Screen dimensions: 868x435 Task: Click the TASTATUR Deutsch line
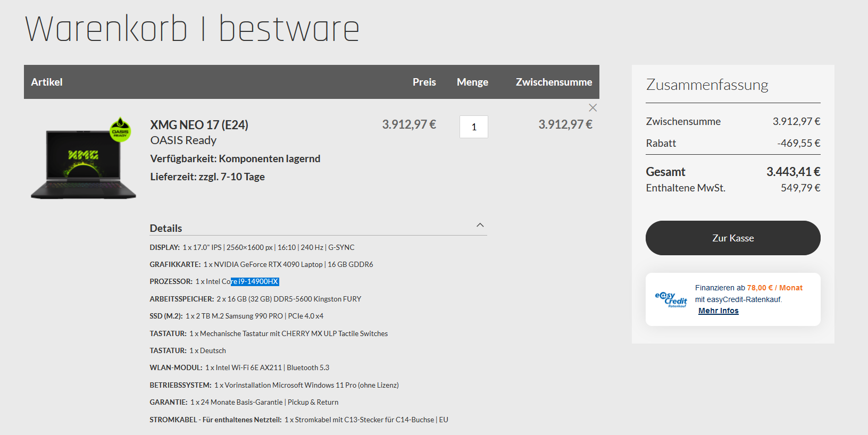coord(188,350)
